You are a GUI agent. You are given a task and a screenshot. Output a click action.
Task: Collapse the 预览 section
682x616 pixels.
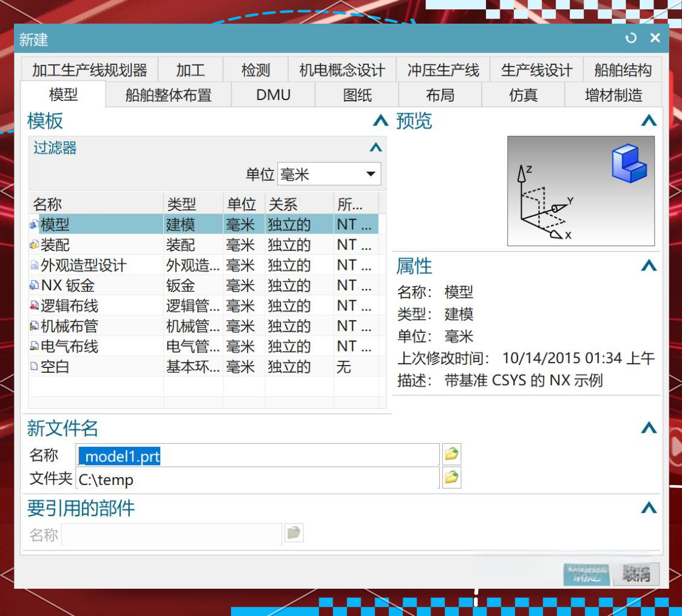(x=649, y=121)
